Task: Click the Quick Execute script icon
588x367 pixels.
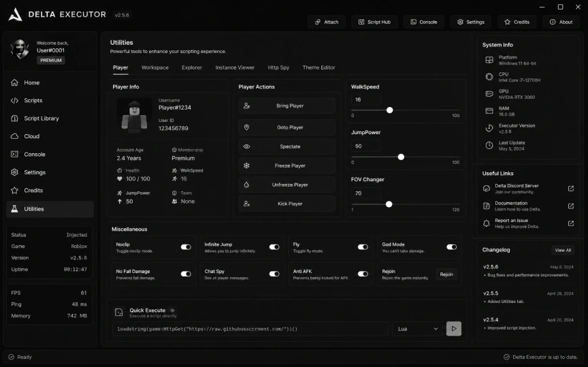Action: coord(119,313)
